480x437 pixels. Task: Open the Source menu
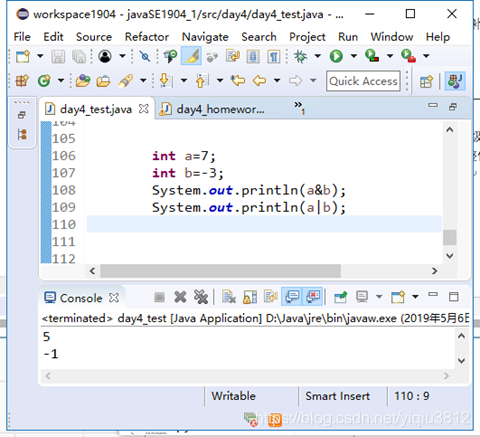click(x=94, y=37)
